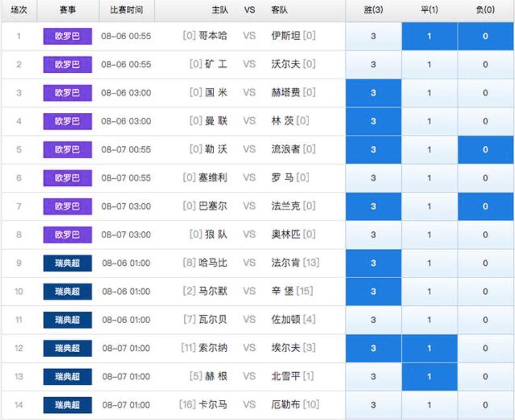Select draw (1) for 矿工 vs 沃尔夫

pos(429,65)
